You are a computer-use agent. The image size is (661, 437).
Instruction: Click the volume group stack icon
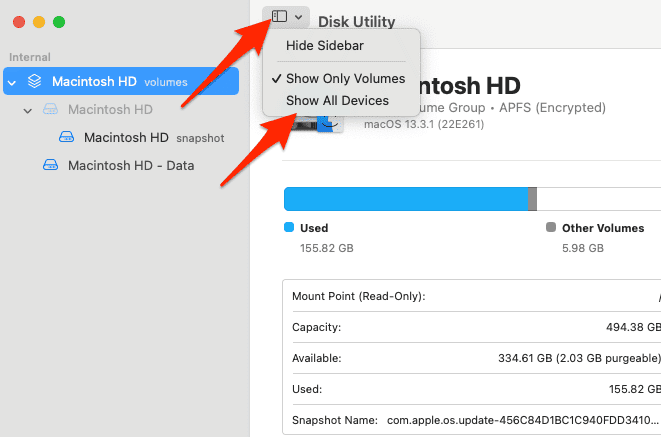point(35,81)
